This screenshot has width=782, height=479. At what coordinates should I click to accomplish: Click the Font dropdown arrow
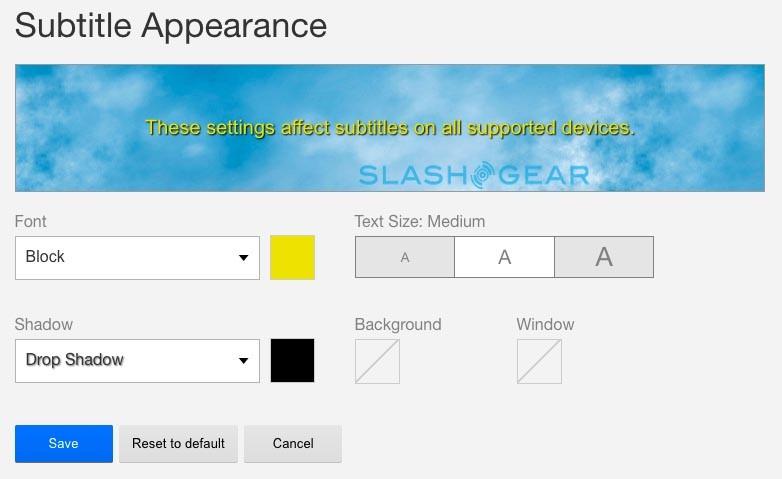click(x=243, y=258)
